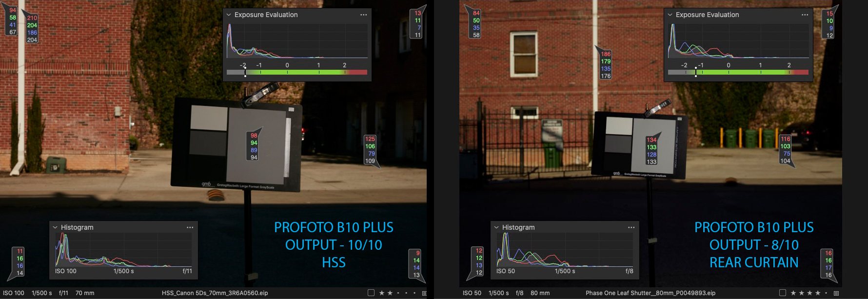The image size is (868, 299).
Task: Click the left exposure meter bar
Action: click(297, 72)
